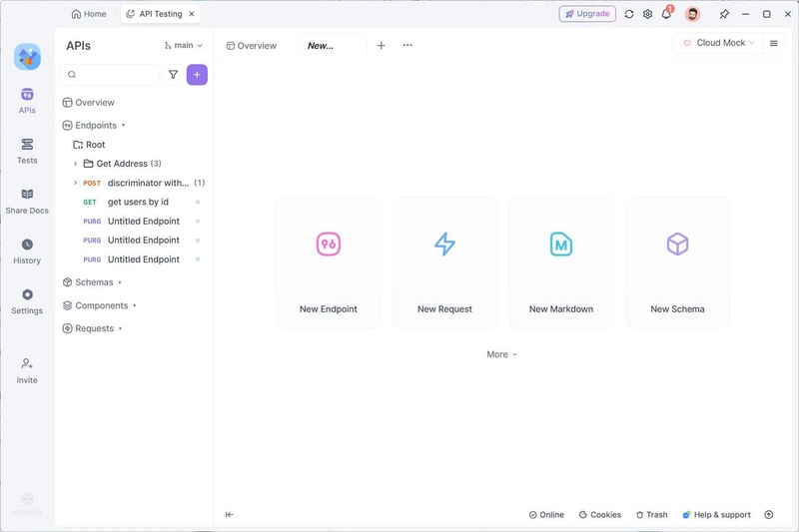Open History in the sidebar
The image size is (799, 532).
pyautogui.click(x=27, y=252)
